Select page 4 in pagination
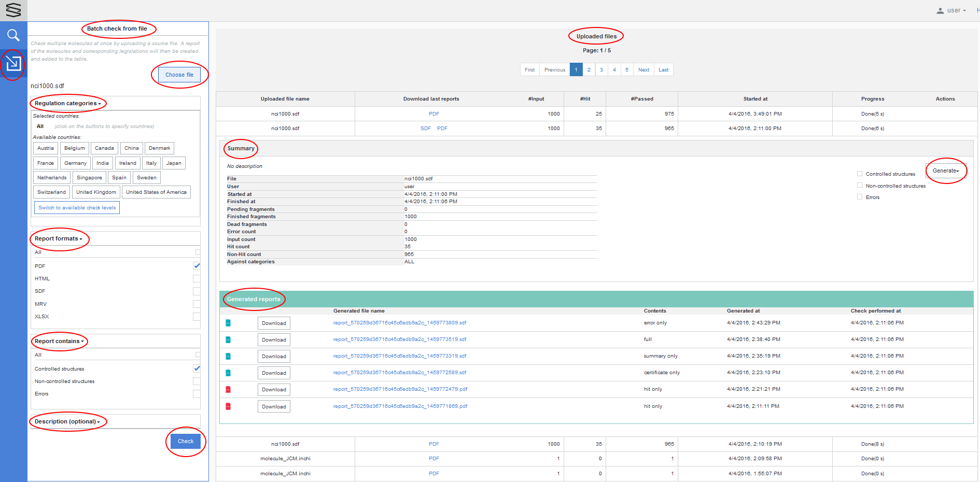The height and width of the screenshot is (482, 980). tap(614, 70)
